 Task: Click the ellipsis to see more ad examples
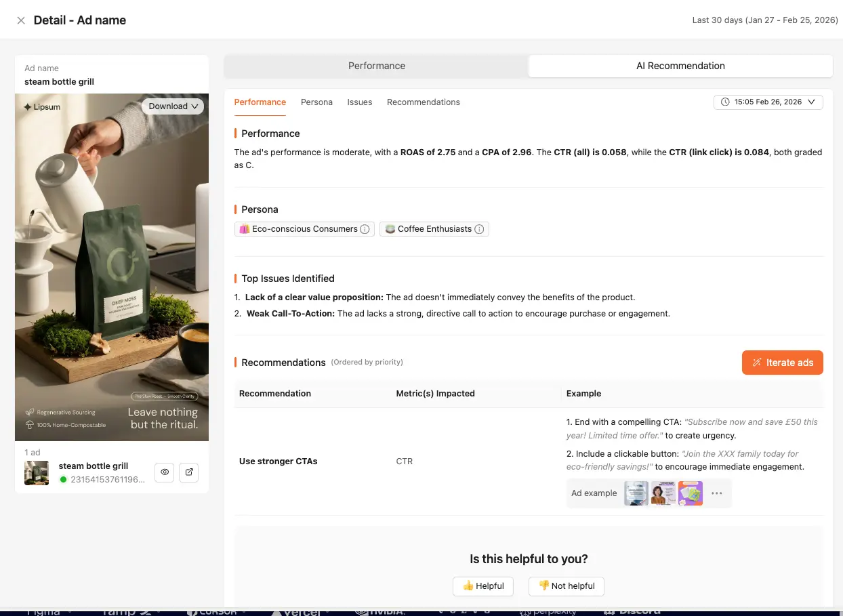tap(717, 493)
